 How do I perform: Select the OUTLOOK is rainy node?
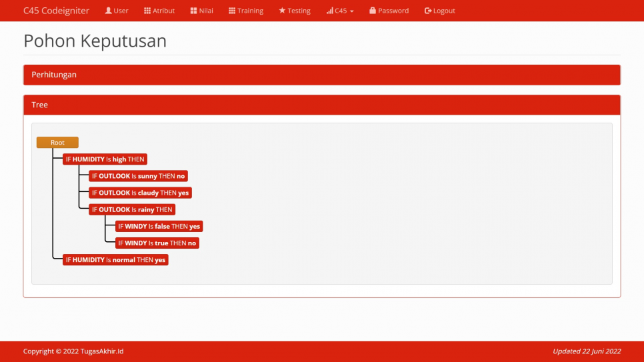132,209
